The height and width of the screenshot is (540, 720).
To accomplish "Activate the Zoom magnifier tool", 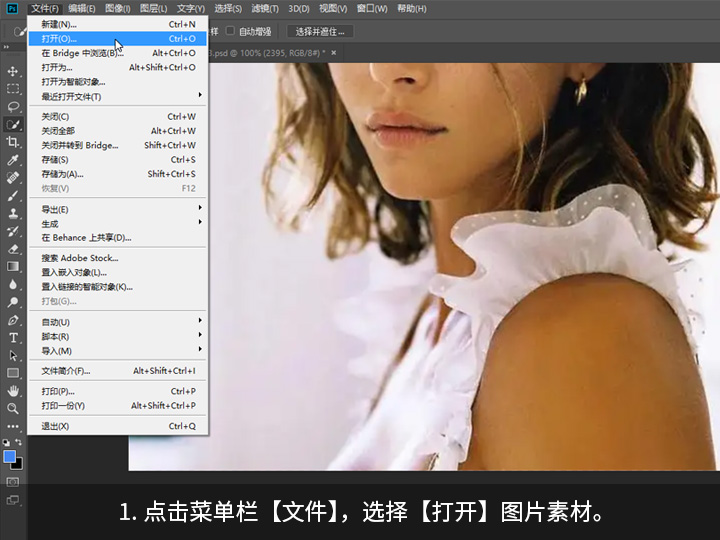I will [13, 409].
